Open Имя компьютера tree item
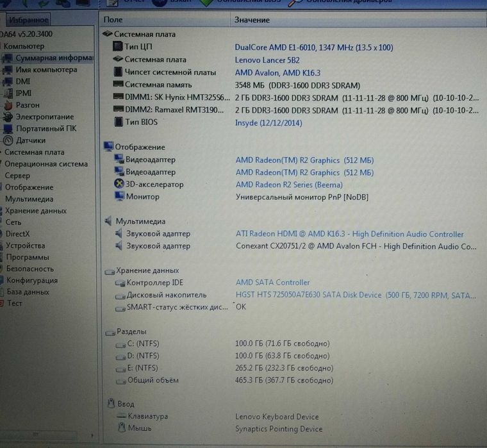 [46, 70]
